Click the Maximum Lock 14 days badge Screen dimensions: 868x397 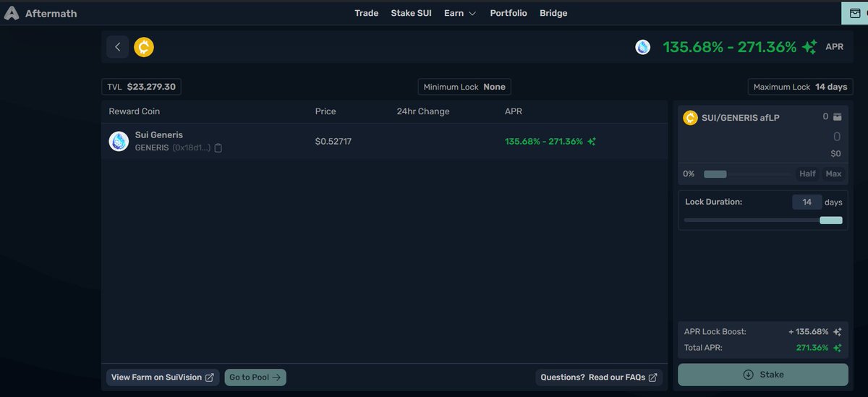pos(800,87)
